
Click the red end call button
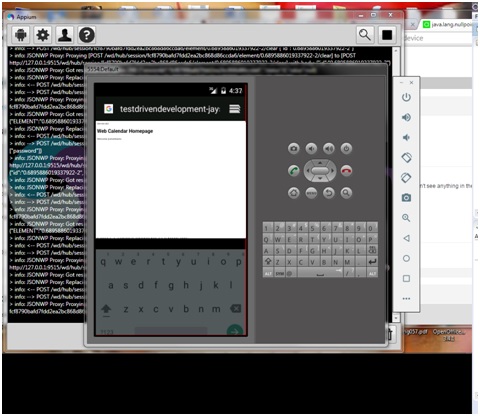[346, 171]
